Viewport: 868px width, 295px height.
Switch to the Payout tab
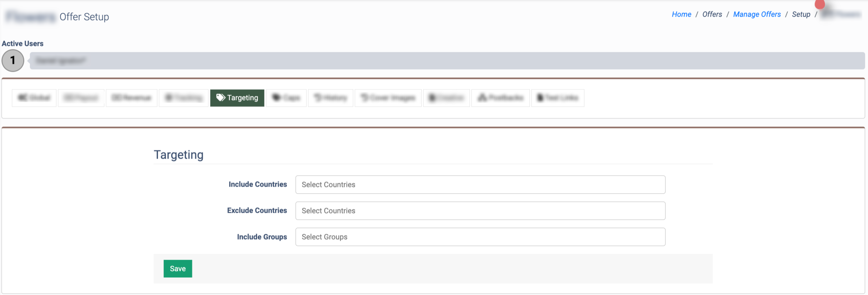coord(81,98)
